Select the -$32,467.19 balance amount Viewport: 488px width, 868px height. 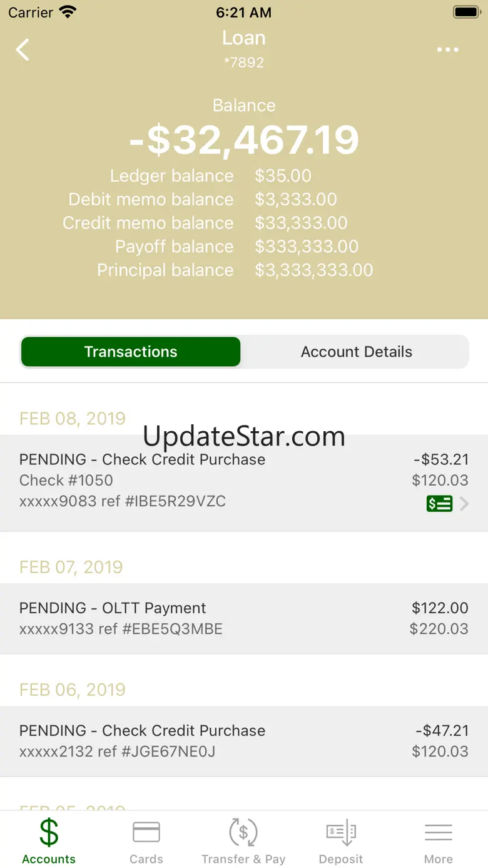244,140
